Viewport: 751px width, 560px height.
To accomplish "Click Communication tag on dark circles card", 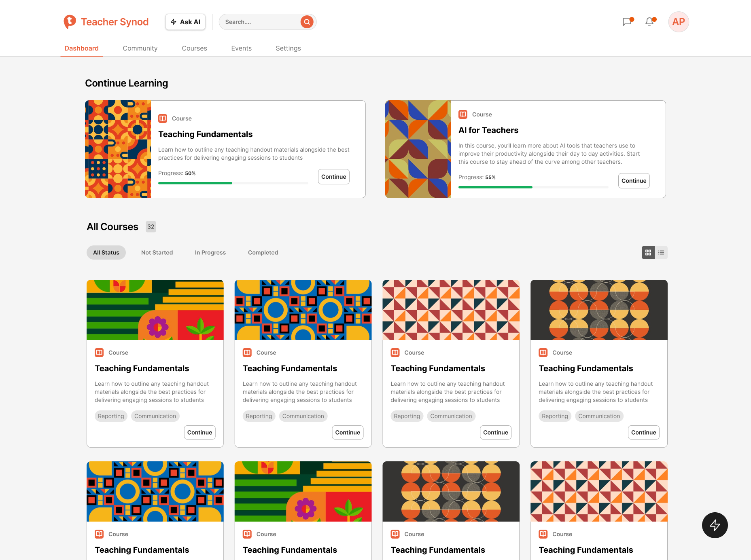I will click(599, 416).
